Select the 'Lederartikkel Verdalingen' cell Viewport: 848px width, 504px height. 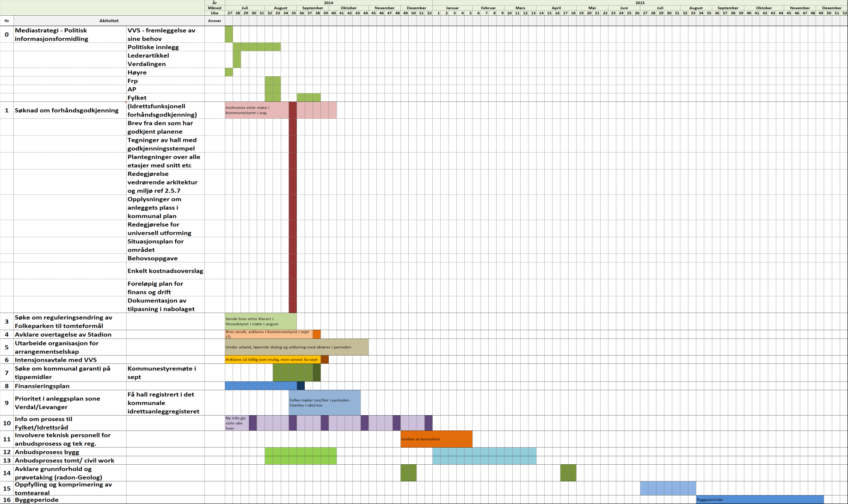[166, 60]
